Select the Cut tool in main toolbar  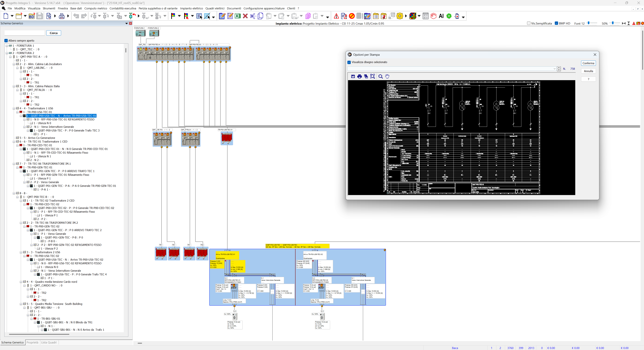(x=253, y=16)
